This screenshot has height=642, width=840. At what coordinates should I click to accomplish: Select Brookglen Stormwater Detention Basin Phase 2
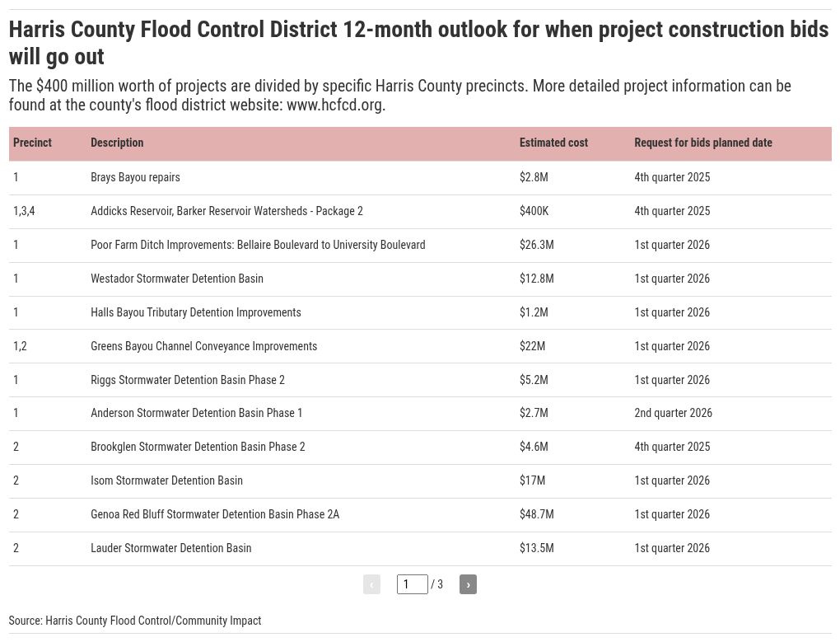(x=198, y=447)
